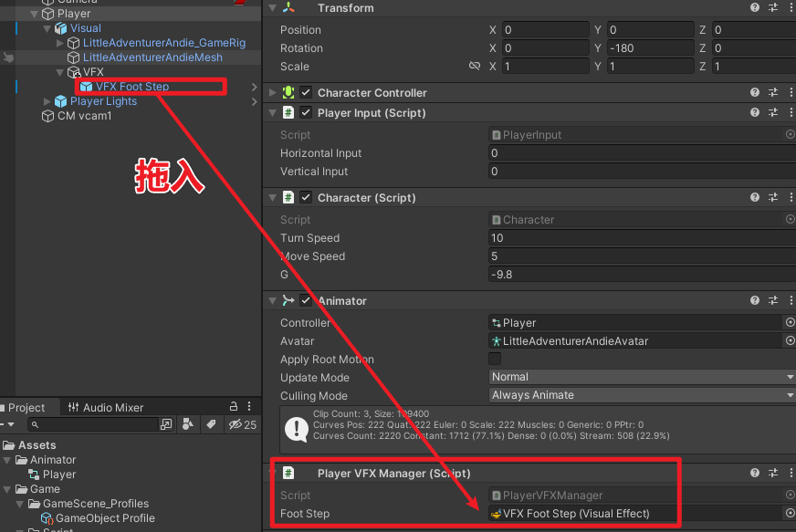Enable the Apply Root Motion checkbox
The width and height of the screenshot is (796, 532).
pos(495,360)
